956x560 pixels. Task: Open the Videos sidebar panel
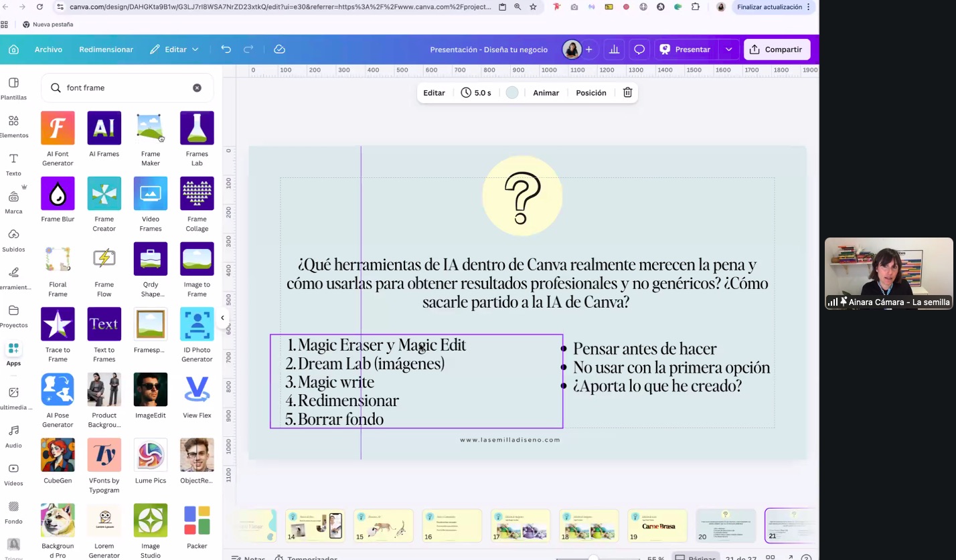pyautogui.click(x=13, y=474)
